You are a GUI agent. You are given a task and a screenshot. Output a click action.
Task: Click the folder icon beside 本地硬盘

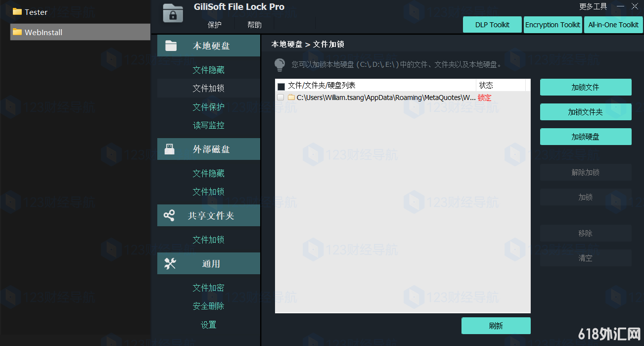(x=171, y=46)
